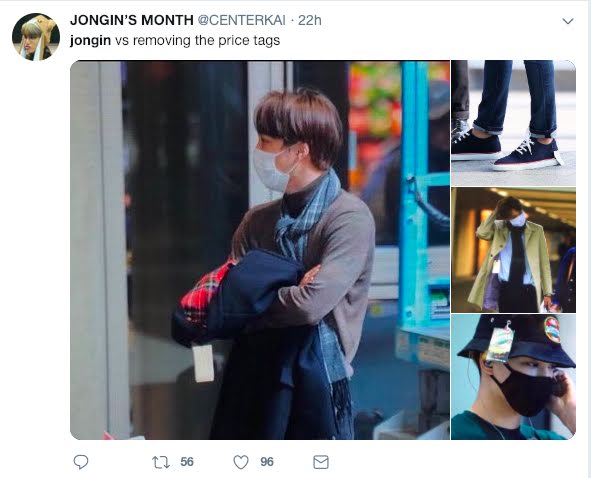
Task: Click the white price tag hanging from the coat
Action: click(x=203, y=363)
